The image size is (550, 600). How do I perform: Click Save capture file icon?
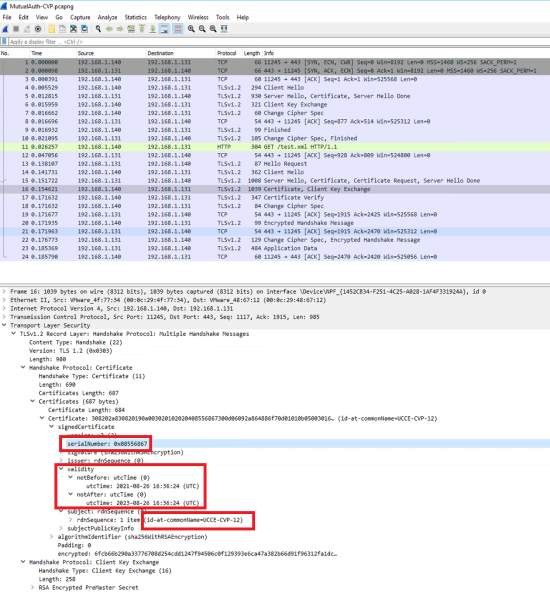point(62,29)
